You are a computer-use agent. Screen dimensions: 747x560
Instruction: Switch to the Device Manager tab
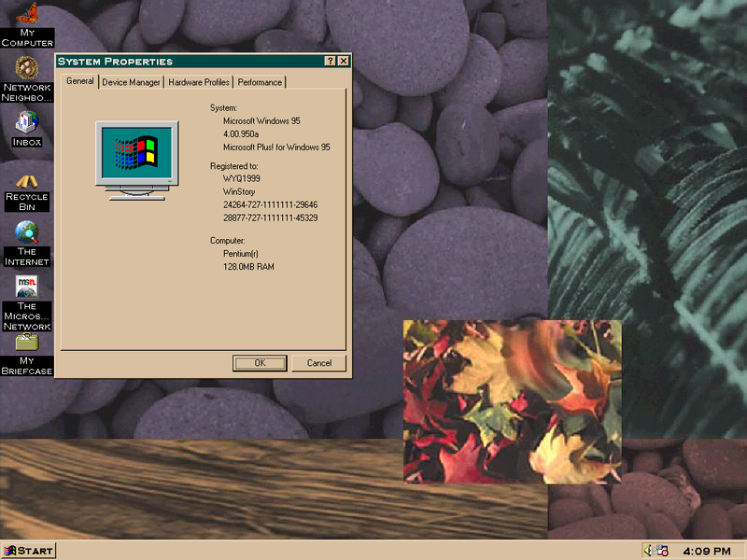(x=131, y=82)
